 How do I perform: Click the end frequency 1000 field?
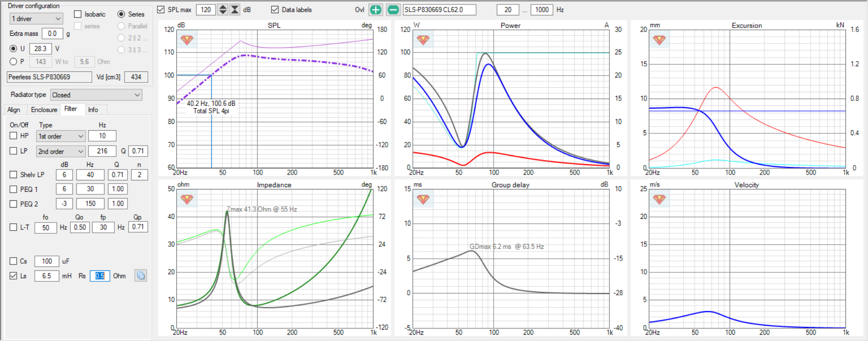(x=542, y=9)
